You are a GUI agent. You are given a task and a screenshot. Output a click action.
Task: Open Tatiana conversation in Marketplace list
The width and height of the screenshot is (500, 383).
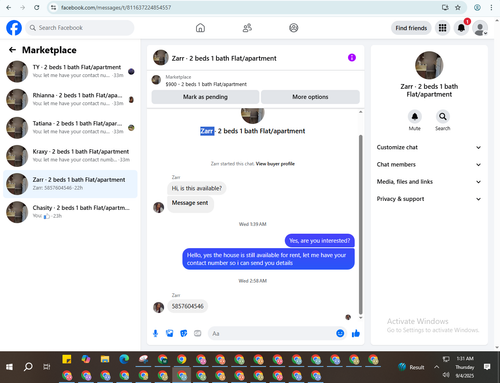(70, 128)
